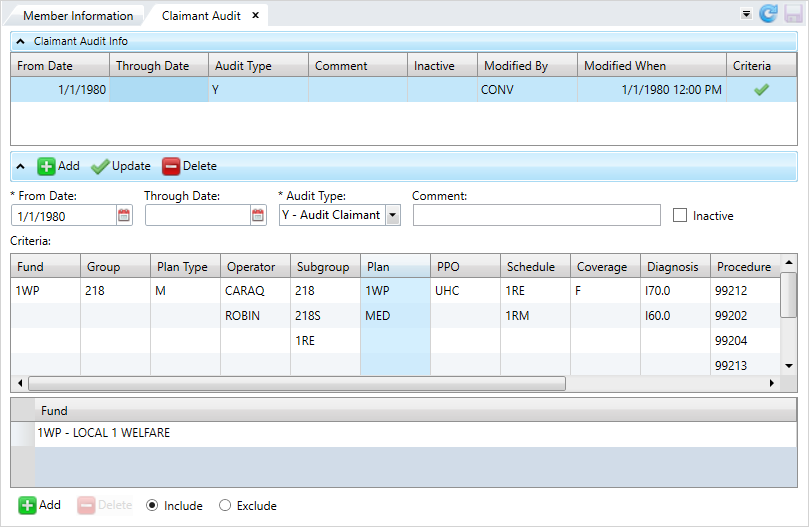Click the Group criteria column header

pos(116,267)
